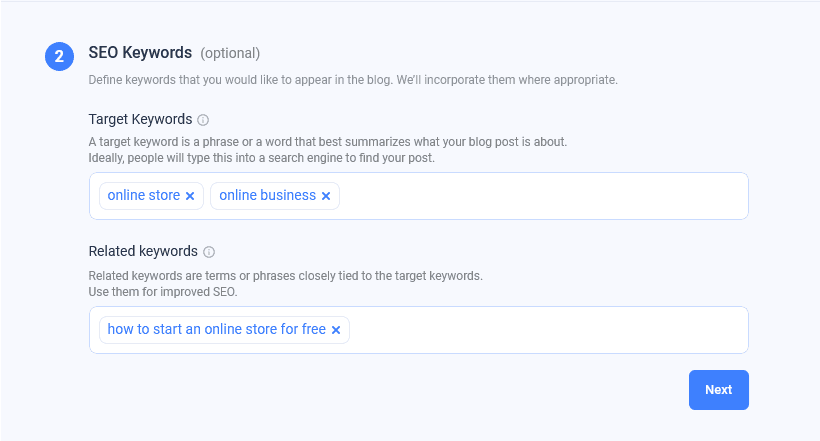Click the info icon beside Target Keywords
Image resolution: width=820 pixels, height=441 pixels.
tap(203, 120)
